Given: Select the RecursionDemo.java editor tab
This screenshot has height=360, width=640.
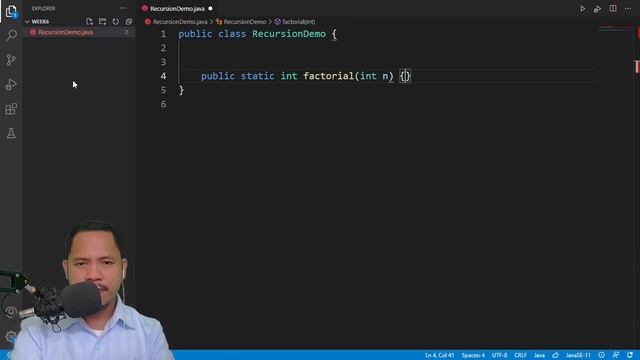Looking at the screenshot, I should pyautogui.click(x=177, y=9).
